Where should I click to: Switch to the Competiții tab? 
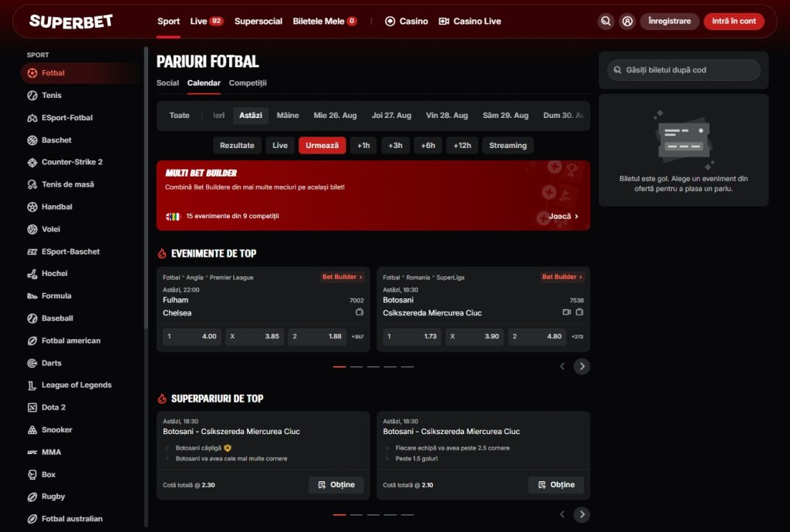point(248,83)
